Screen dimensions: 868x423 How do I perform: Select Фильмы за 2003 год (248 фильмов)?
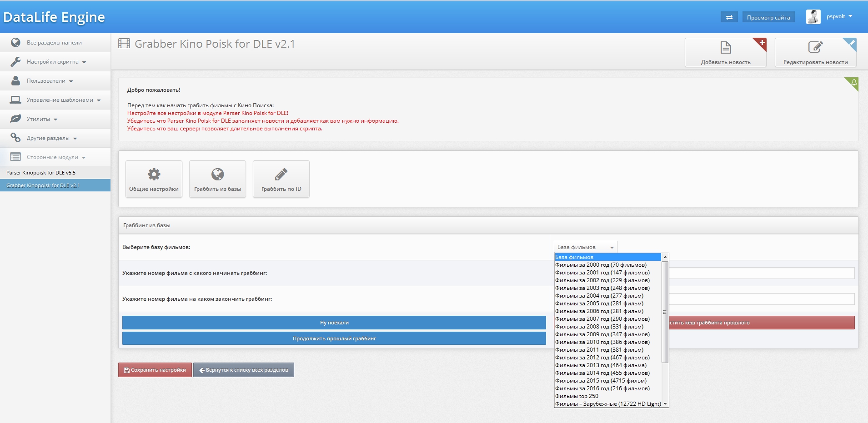click(x=608, y=288)
